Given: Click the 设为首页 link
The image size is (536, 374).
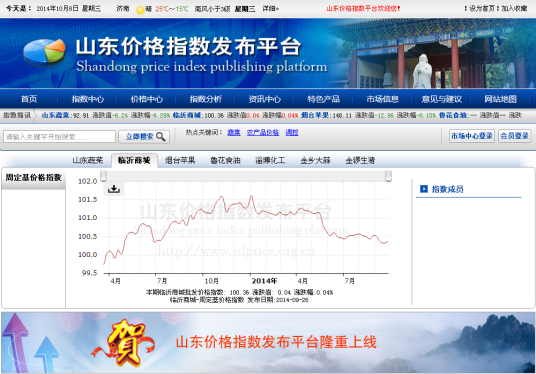Looking at the screenshot, I should 482,9.
